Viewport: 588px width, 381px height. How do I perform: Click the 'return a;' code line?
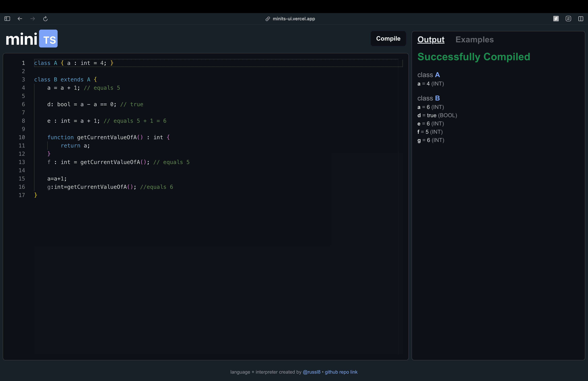point(75,146)
